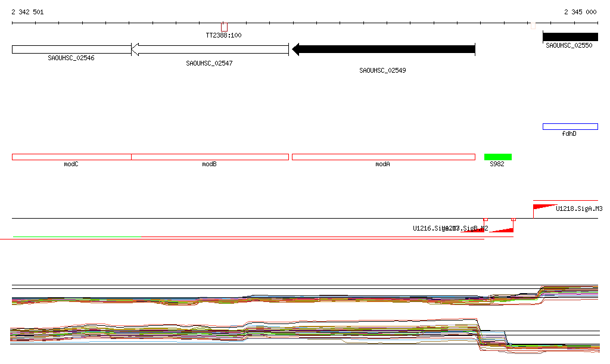Image resolution: width=610 pixels, height=364 pixels.
Task: Select the green S982 segment
Action: click(x=498, y=157)
